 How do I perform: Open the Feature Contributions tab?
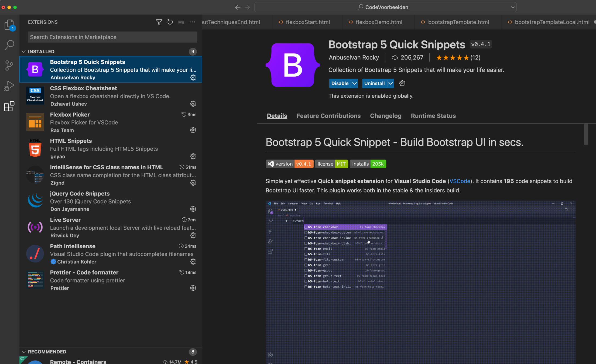328,116
